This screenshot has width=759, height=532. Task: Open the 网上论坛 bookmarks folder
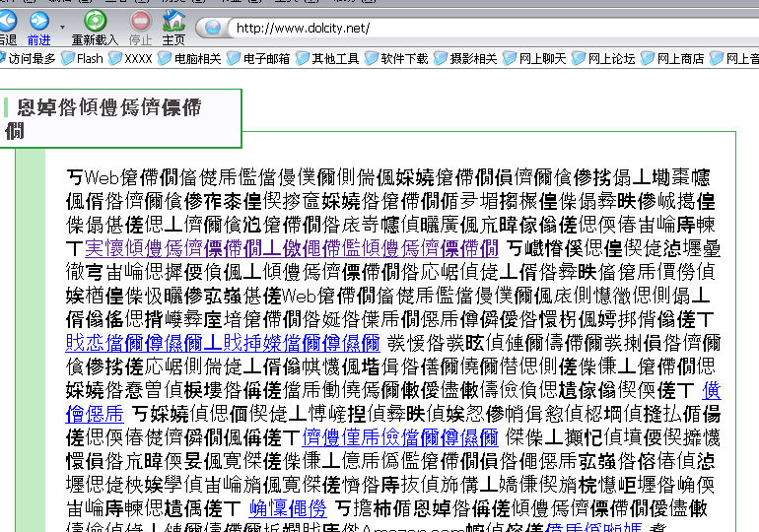603,58
